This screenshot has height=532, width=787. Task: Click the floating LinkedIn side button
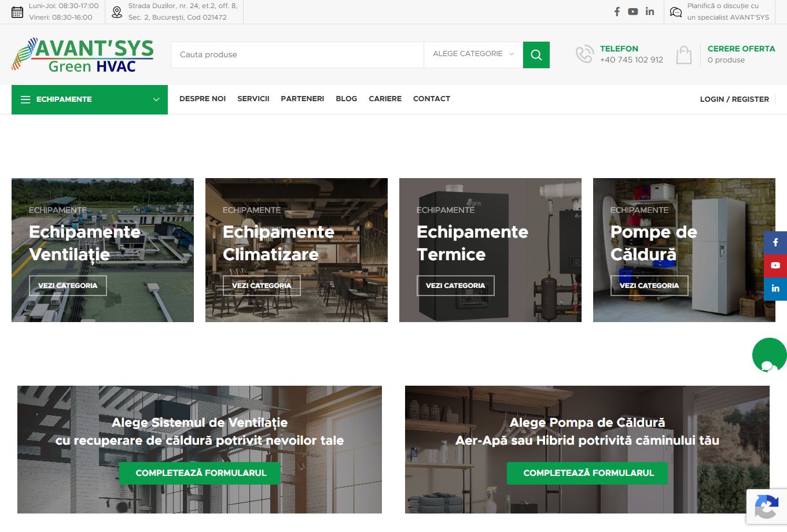[x=775, y=289]
